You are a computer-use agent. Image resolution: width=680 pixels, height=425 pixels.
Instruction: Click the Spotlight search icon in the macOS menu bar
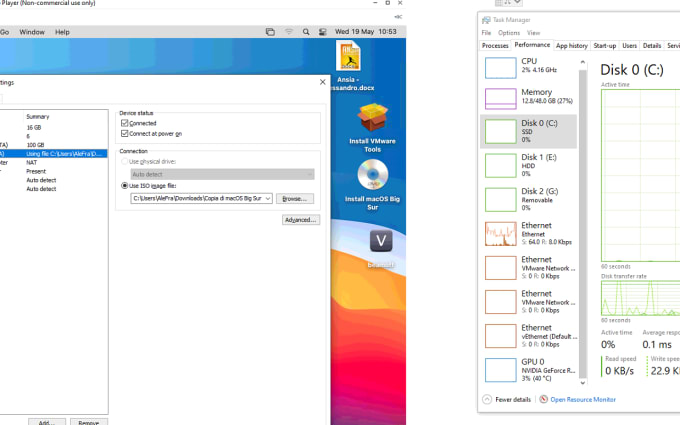click(x=306, y=32)
